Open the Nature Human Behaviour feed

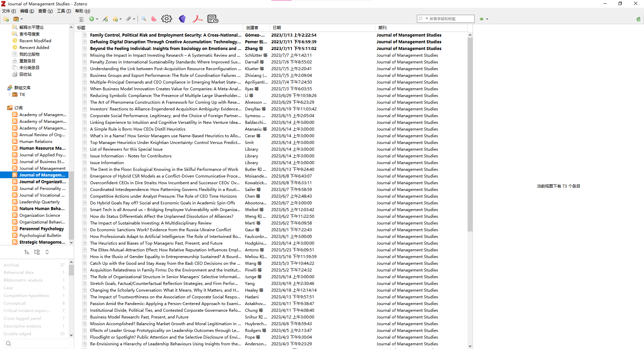[42, 209]
